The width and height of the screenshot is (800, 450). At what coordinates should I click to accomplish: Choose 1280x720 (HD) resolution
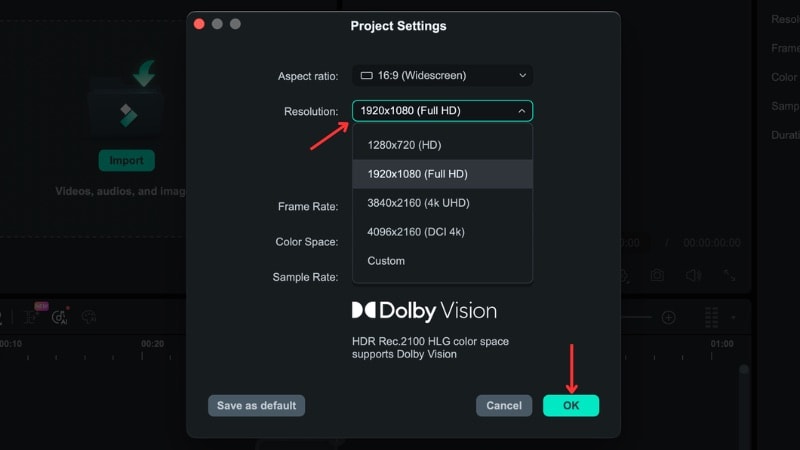[x=404, y=145]
